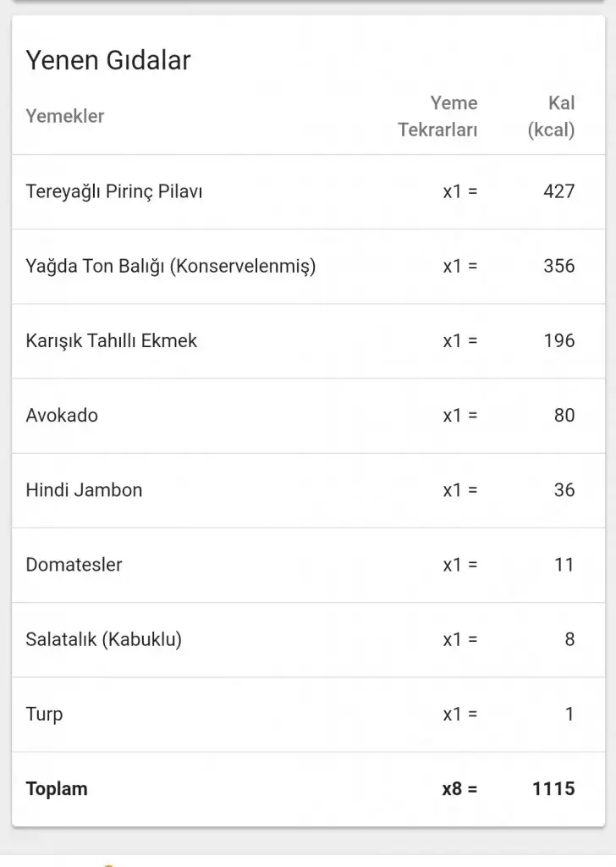Click the Toplam label in the totals row

[x=57, y=788]
